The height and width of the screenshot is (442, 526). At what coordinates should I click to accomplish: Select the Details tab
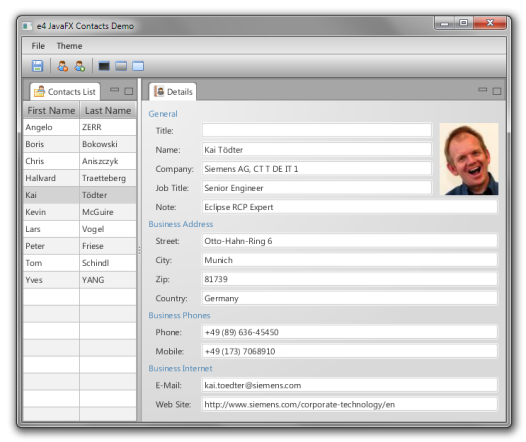pos(173,92)
